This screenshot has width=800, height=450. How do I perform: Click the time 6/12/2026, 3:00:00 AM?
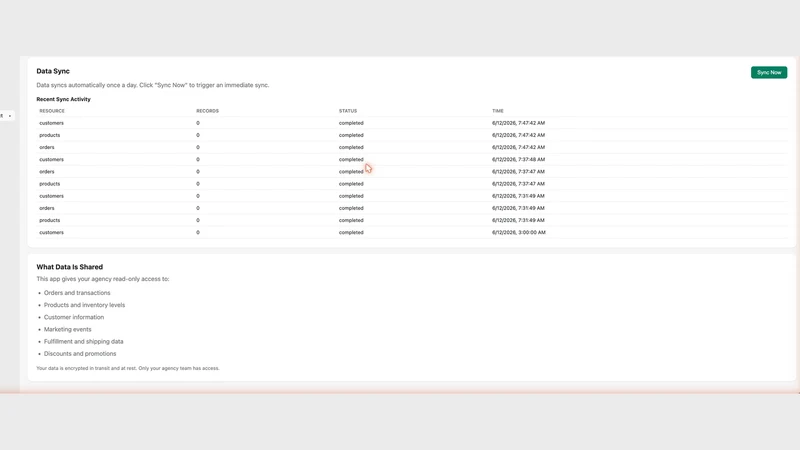pos(519,233)
